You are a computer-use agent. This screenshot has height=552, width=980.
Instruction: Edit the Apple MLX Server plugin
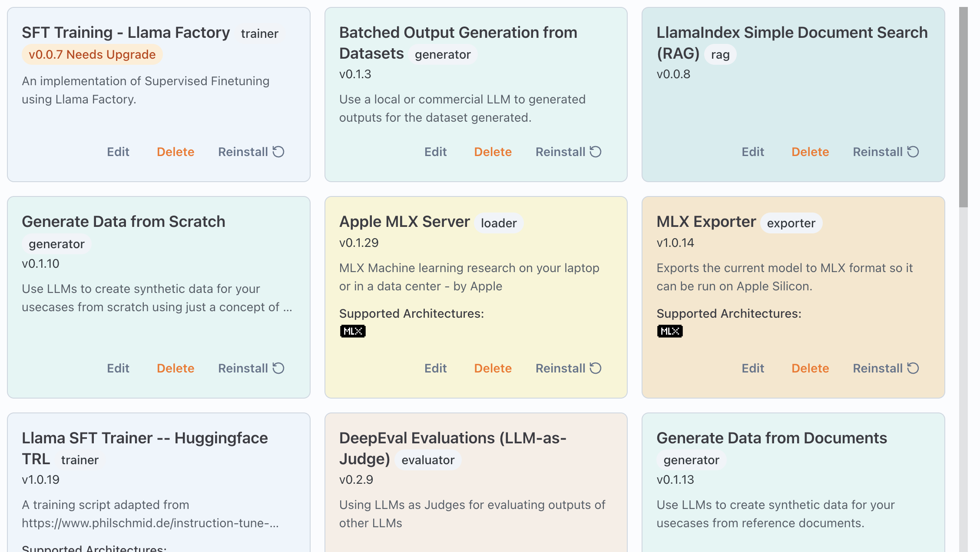point(435,368)
